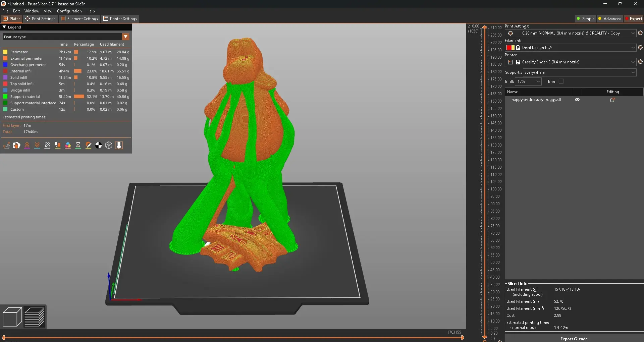Toggle visibility eye for happy wednesday froggy.stl

(577, 100)
